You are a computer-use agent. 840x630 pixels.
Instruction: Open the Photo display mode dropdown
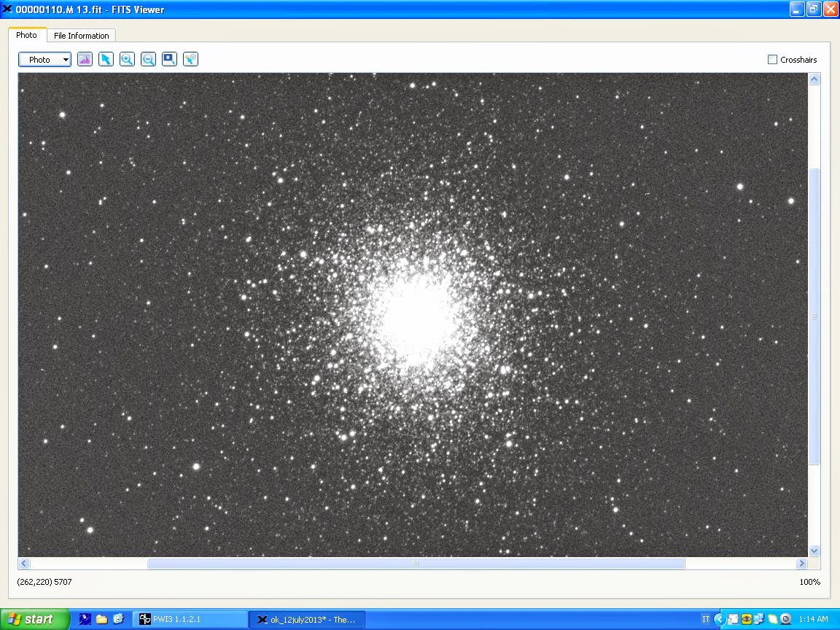44,60
